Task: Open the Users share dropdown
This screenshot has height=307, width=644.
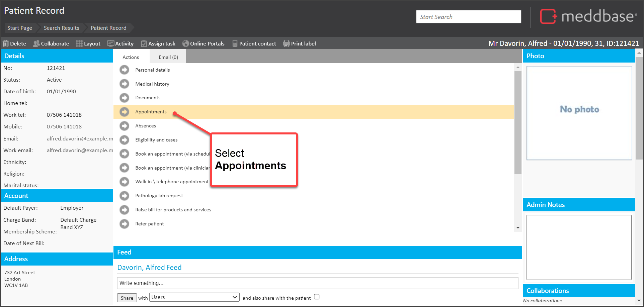Action: pyautogui.click(x=194, y=297)
